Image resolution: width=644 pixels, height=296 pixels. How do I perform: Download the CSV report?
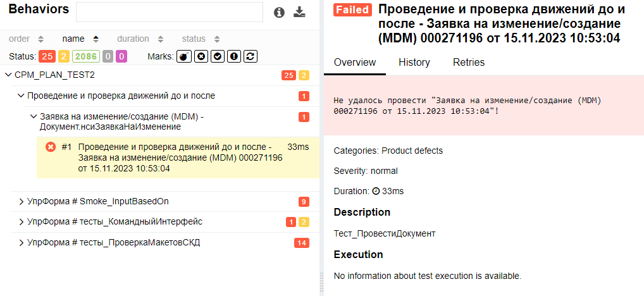click(299, 12)
